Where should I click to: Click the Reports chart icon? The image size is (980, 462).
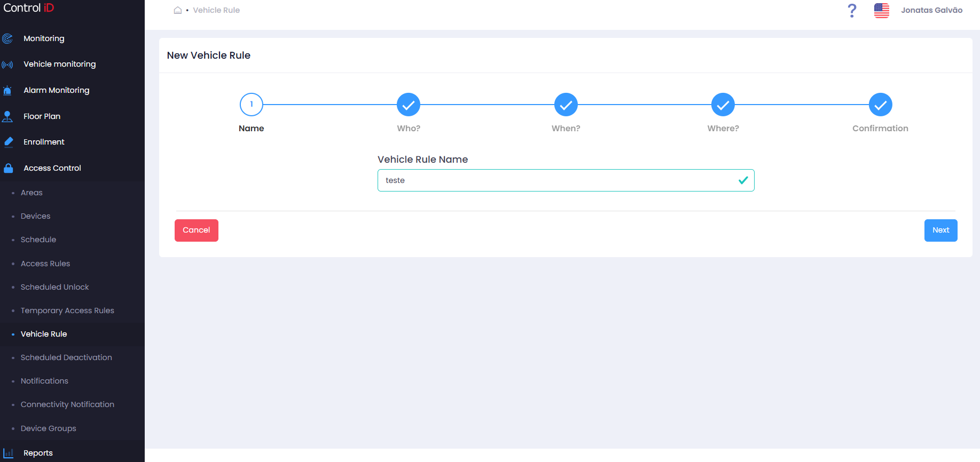[8, 453]
